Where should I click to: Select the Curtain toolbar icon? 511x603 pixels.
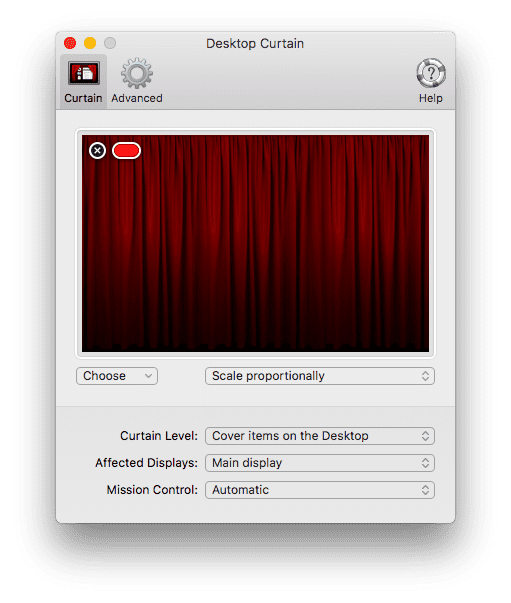tap(83, 73)
